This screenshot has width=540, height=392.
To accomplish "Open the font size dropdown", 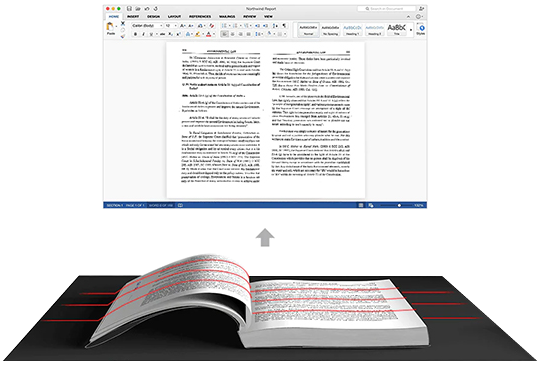I will tap(171, 25).
